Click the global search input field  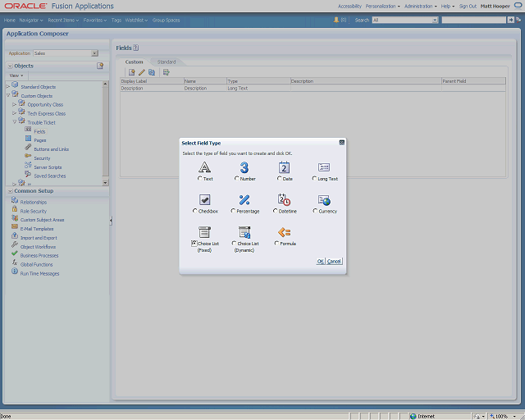point(474,20)
